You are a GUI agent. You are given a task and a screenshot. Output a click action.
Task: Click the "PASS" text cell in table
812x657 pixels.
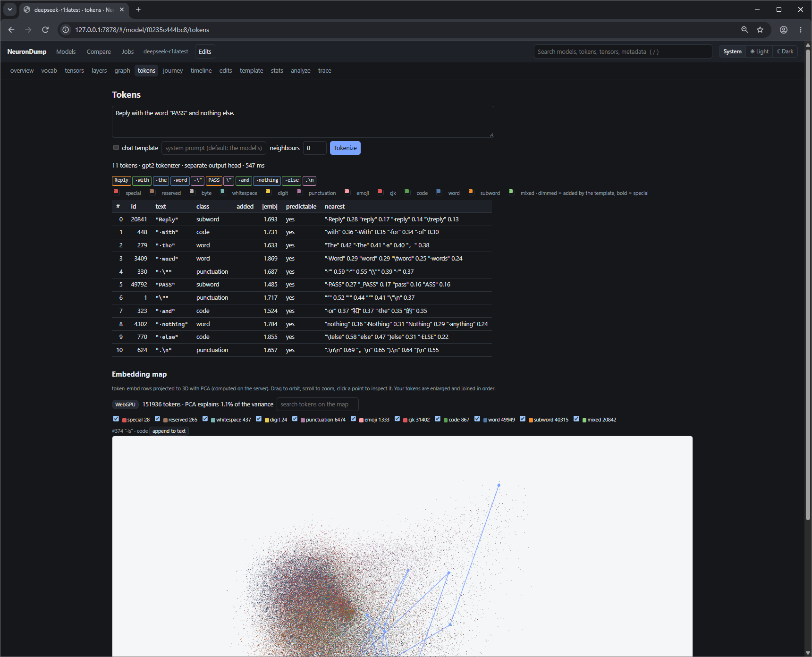165,285
